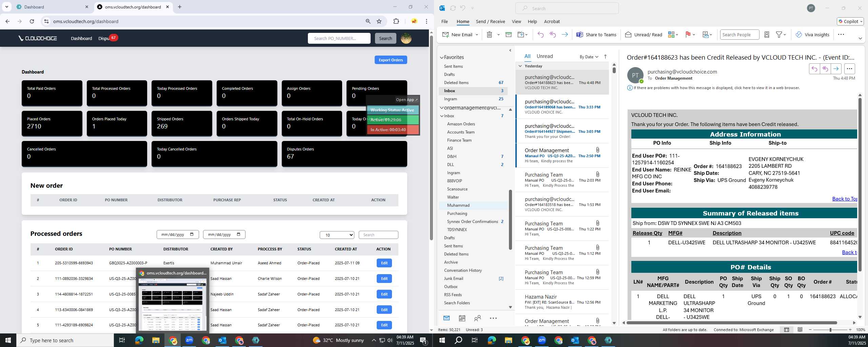Click Export Orders button
Viewport: 868px width, 347px height.
391,60
